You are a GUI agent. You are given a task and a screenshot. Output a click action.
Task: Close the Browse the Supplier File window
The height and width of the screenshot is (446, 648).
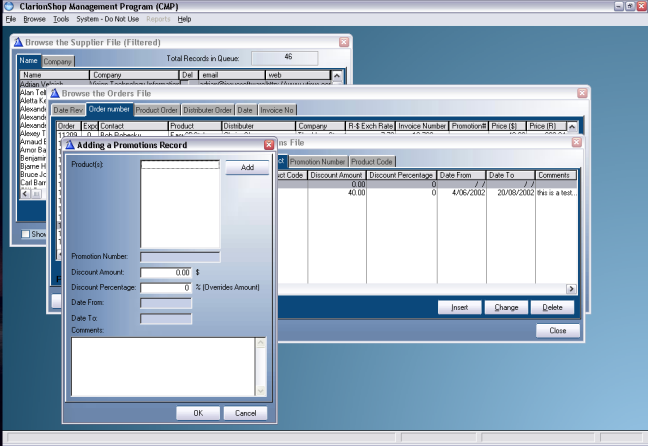[344, 43]
